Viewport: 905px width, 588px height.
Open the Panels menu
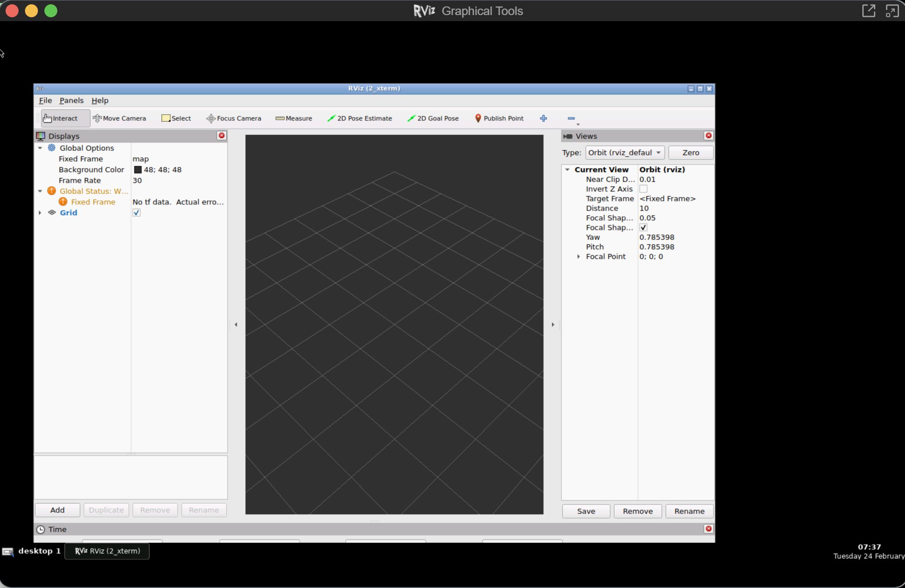click(x=72, y=100)
